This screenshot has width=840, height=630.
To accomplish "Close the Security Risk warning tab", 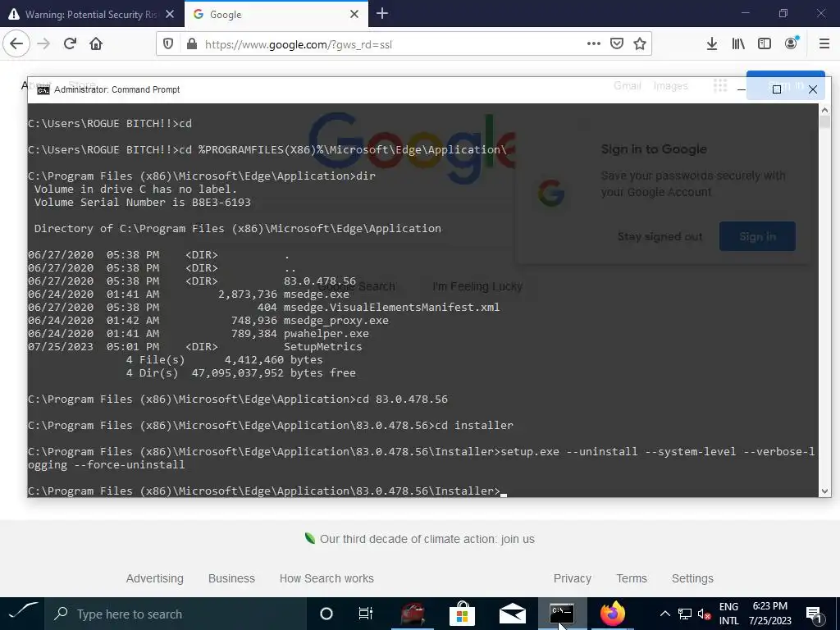I will [x=170, y=14].
